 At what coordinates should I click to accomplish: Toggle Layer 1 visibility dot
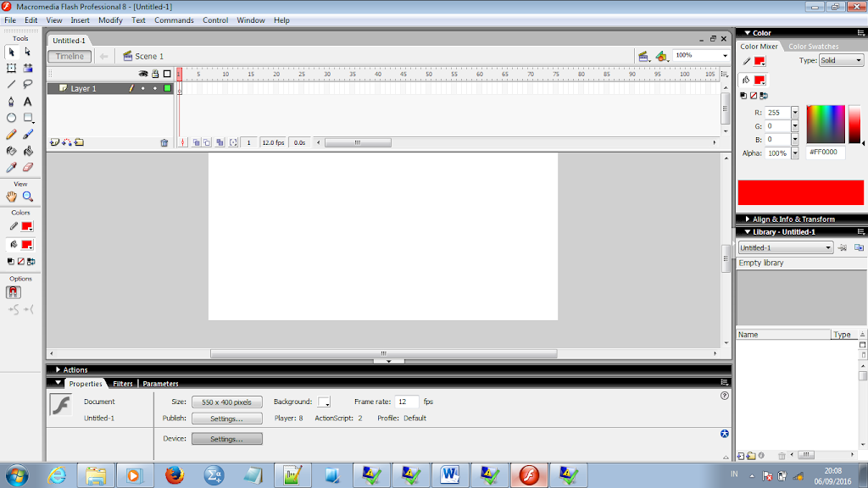tap(143, 88)
